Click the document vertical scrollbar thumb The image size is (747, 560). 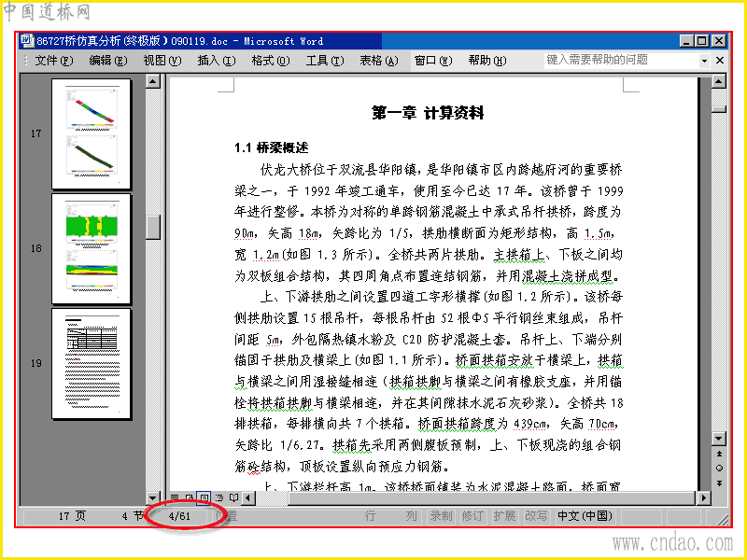719,109
